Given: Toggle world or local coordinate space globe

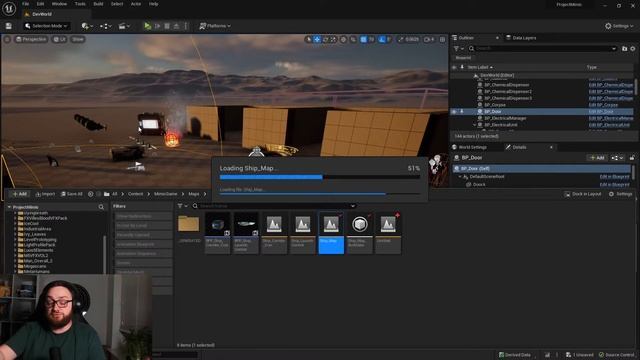Looking at the screenshot, I should pos(343,39).
